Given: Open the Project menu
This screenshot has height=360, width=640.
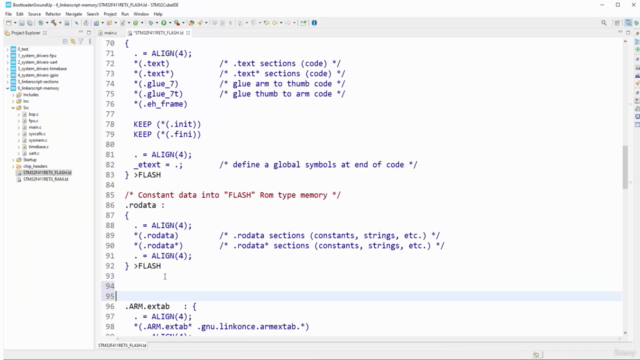Looking at the screenshot, I should [x=110, y=14].
